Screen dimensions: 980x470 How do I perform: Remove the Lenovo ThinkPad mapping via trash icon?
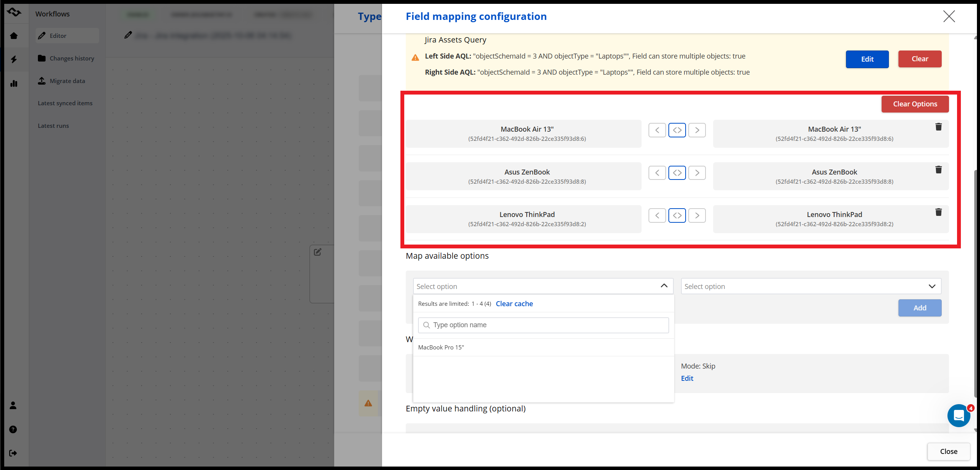tap(938, 212)
